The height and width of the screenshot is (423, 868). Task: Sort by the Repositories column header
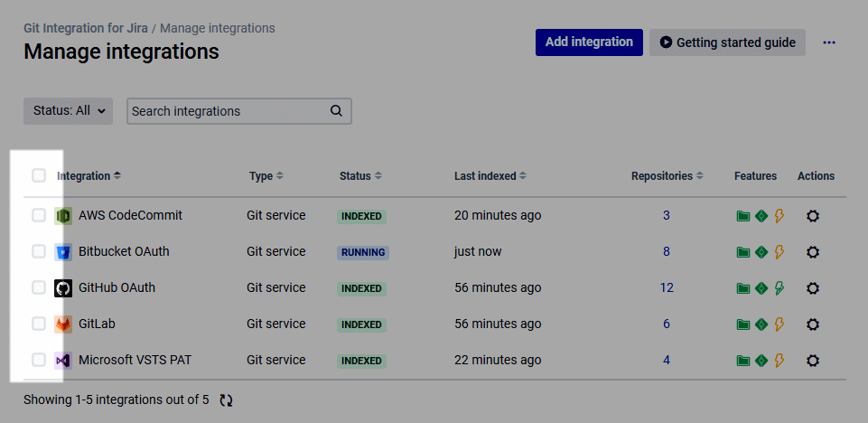click(x=667, y=176)
